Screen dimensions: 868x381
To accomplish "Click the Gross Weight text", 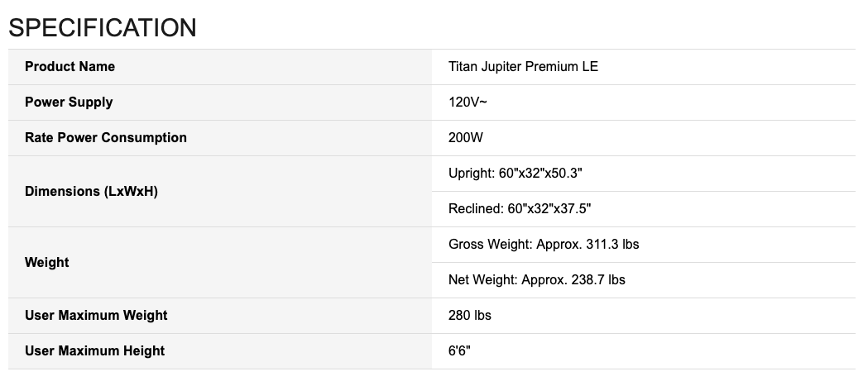I will click(490, 245).
